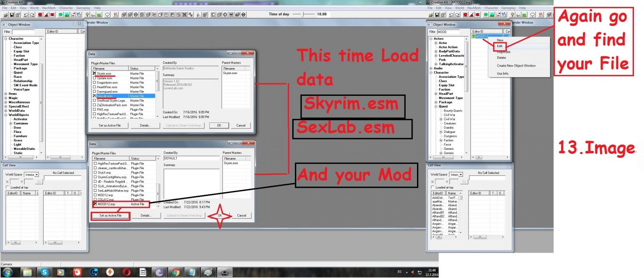644x278 pixels.
Task: Open Windows Explorer folder in taskbar
Action: coord(27,272)
